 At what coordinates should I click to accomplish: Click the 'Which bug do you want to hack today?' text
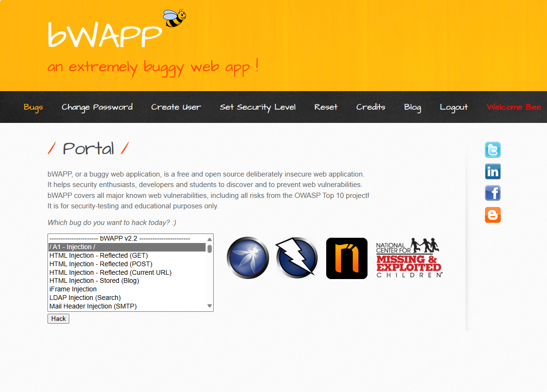point(112,223)
